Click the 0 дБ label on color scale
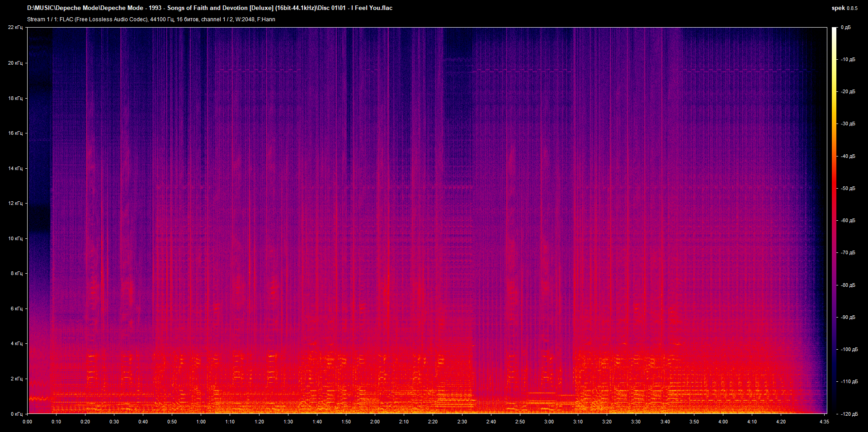 [x=845, y=28]
